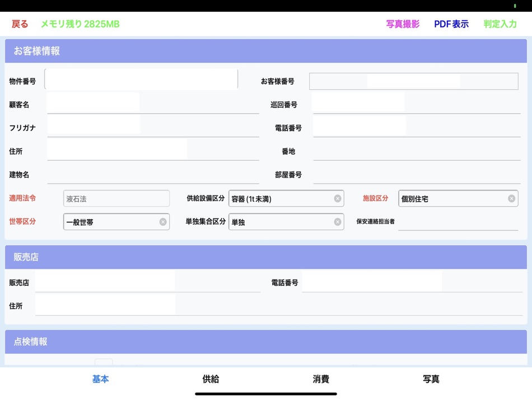The width and height of the screenshot is (532, 399).
Task: Click the フリガナ input field
Action: tap(153, 127)
